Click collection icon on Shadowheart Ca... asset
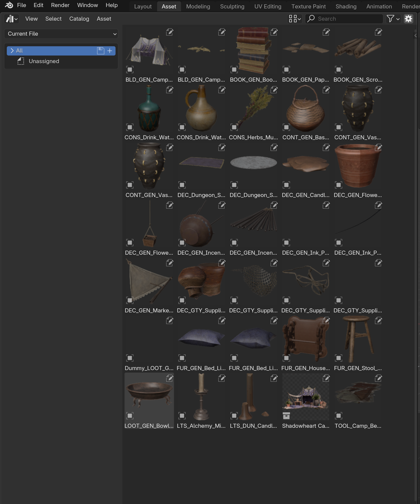 coord(286,416)
